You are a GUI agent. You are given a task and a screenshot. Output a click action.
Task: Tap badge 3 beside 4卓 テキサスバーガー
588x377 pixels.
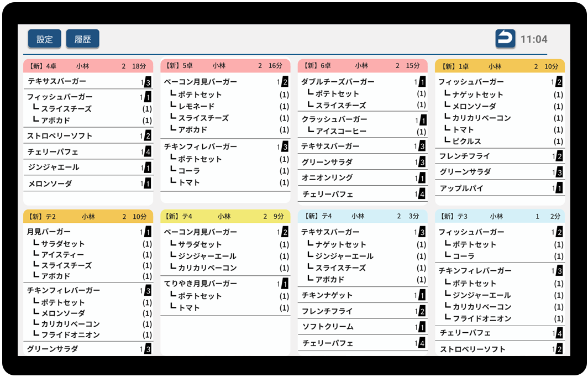(148, 82)
